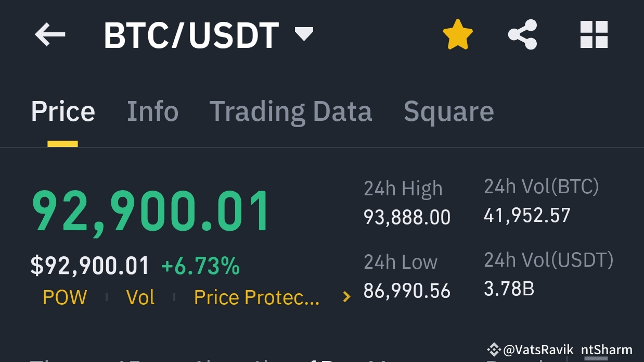Screen dimensions: 644x362
Task: Select the Info section label
Action: coord(152,111)
